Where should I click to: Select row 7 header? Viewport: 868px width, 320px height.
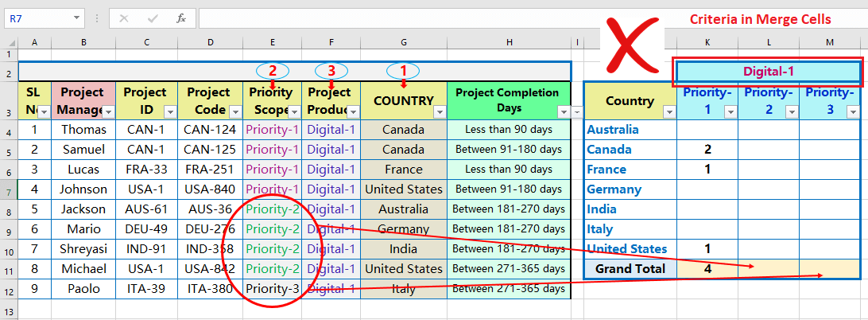[9, 189]
